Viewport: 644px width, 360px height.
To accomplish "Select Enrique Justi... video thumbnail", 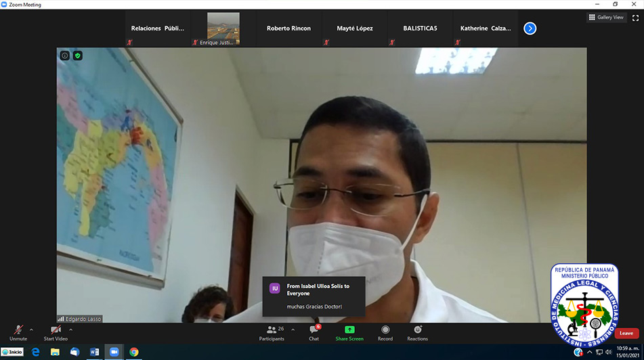I will [x=223, y=28].
